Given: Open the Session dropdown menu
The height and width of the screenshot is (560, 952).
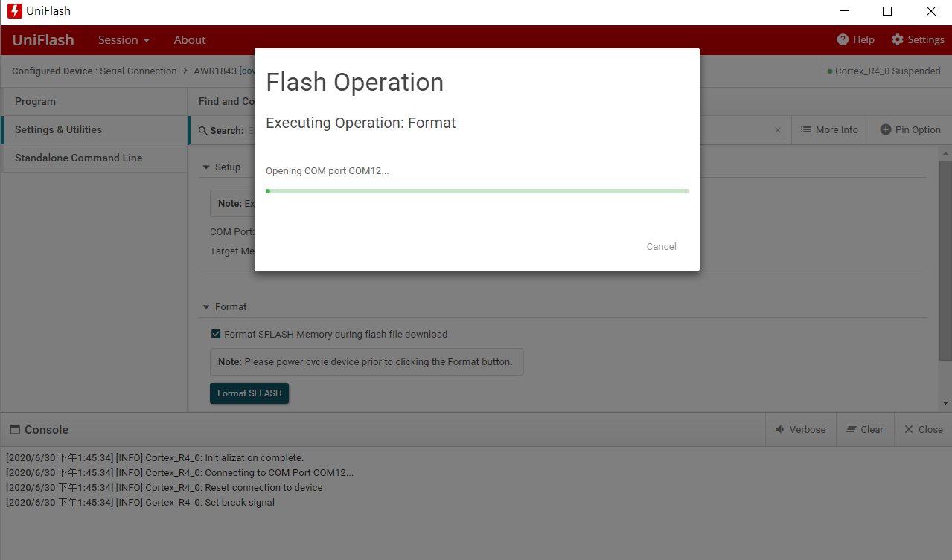Looking at the screenshot, I should (124, 40).
